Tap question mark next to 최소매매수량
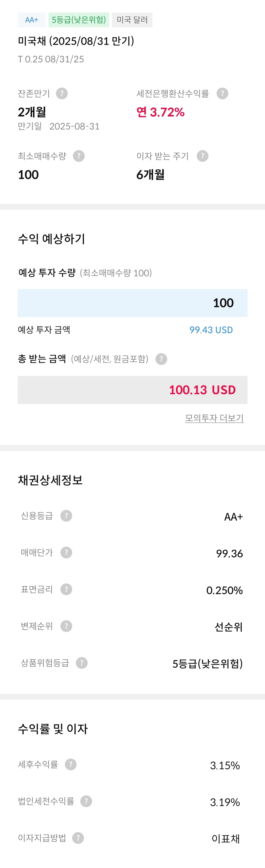This screenshot has width=265, height=868. pos(79,156)
